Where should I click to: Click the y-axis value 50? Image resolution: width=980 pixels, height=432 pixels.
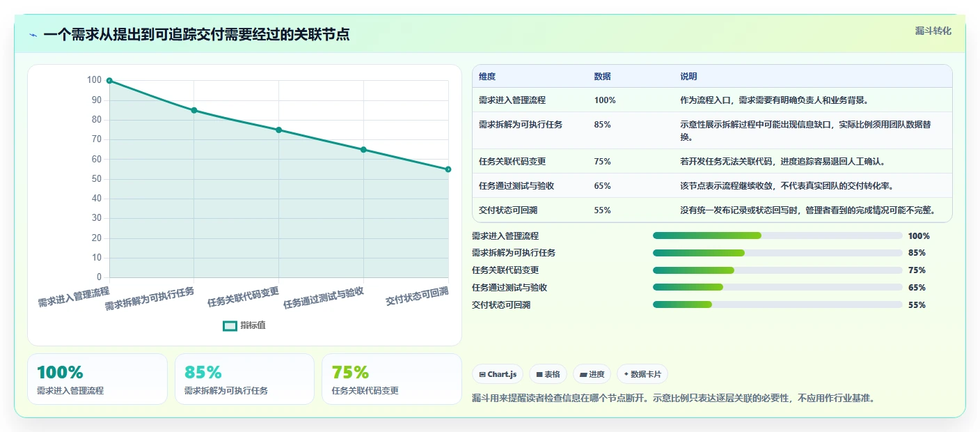96,179
